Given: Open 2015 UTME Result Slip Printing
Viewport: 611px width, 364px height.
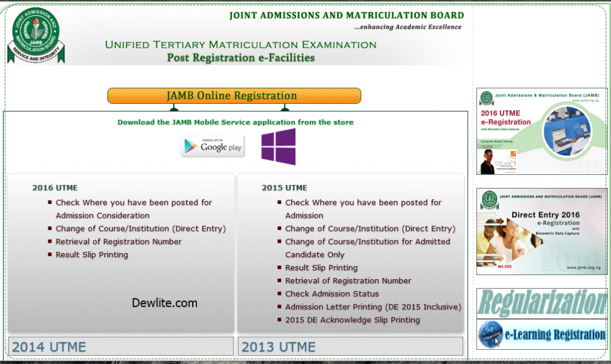Looking at the screenshot, I should [321, 268].
